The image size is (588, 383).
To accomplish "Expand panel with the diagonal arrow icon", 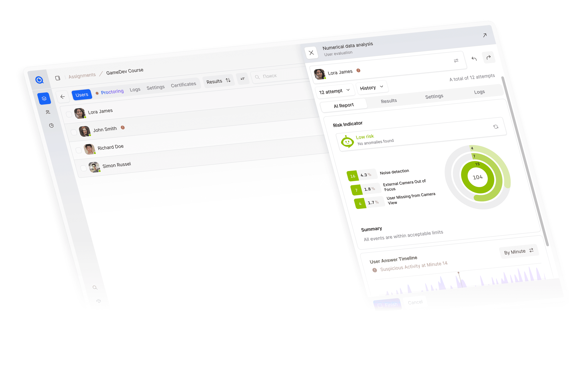I will pyautogui.click(x=485, y=35).
